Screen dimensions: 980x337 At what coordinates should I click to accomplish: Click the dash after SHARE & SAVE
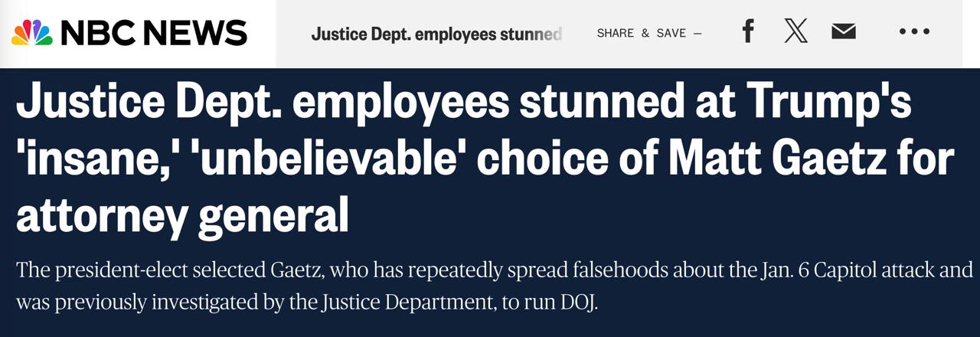[697, 34]
